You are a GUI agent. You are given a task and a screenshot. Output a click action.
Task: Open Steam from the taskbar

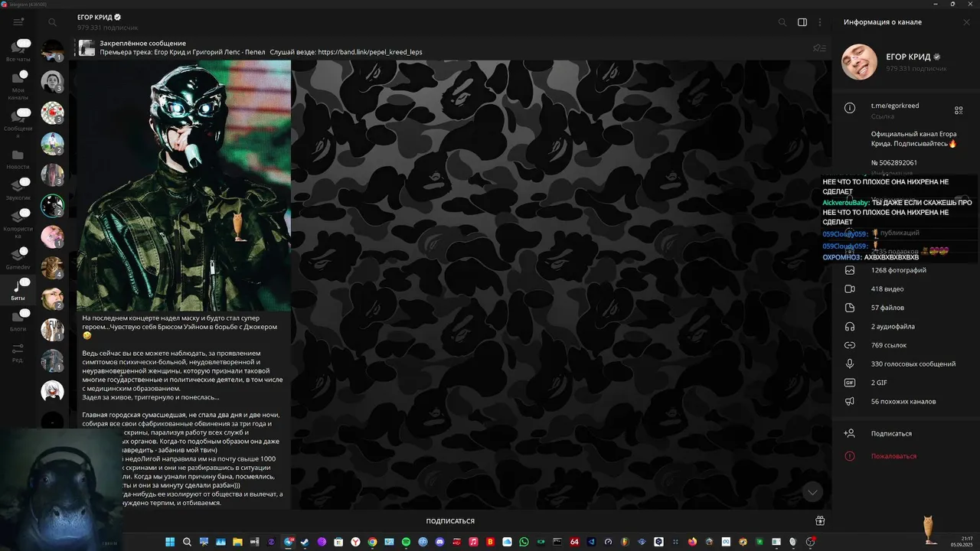305,542
